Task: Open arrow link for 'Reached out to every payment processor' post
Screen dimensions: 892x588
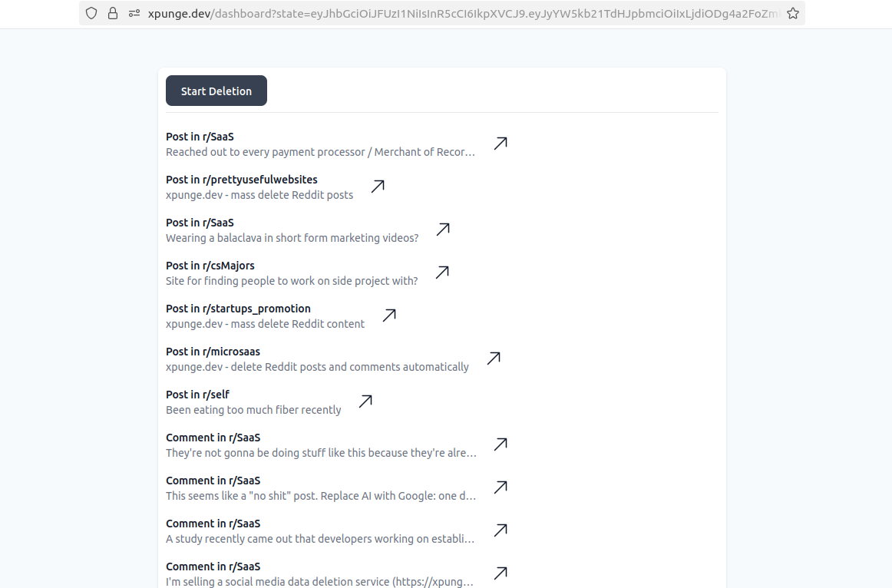Action: (x=501, y=144)
